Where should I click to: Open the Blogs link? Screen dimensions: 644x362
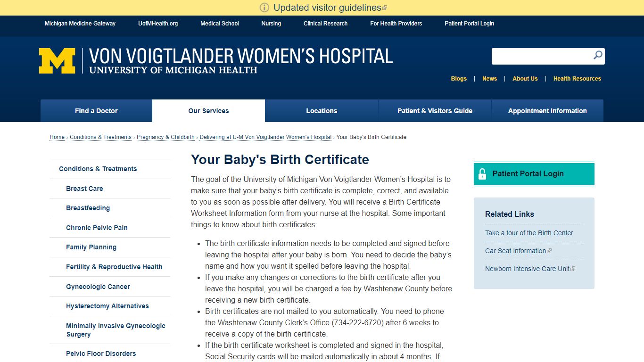[459, 79]
